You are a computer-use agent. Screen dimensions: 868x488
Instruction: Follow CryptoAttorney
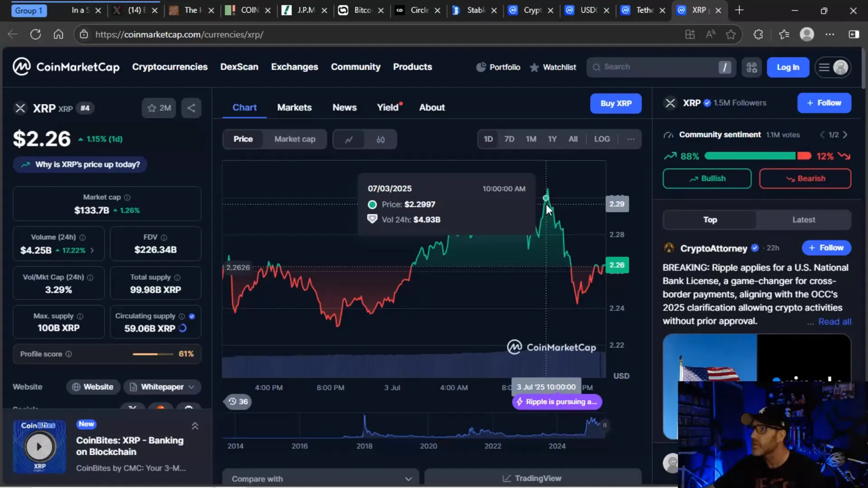(x=826, y=248)
